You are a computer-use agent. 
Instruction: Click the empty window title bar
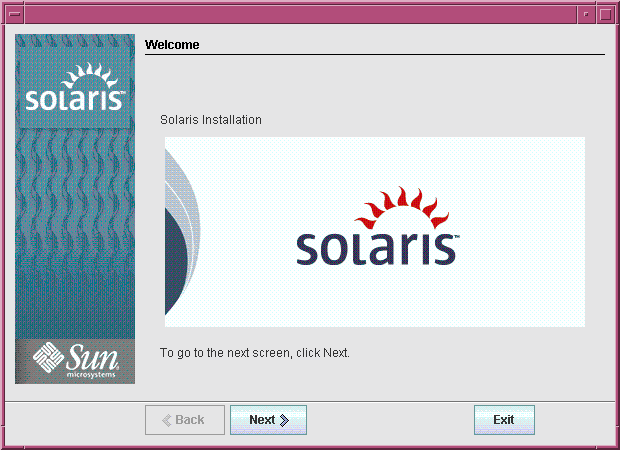pos(300,13)
